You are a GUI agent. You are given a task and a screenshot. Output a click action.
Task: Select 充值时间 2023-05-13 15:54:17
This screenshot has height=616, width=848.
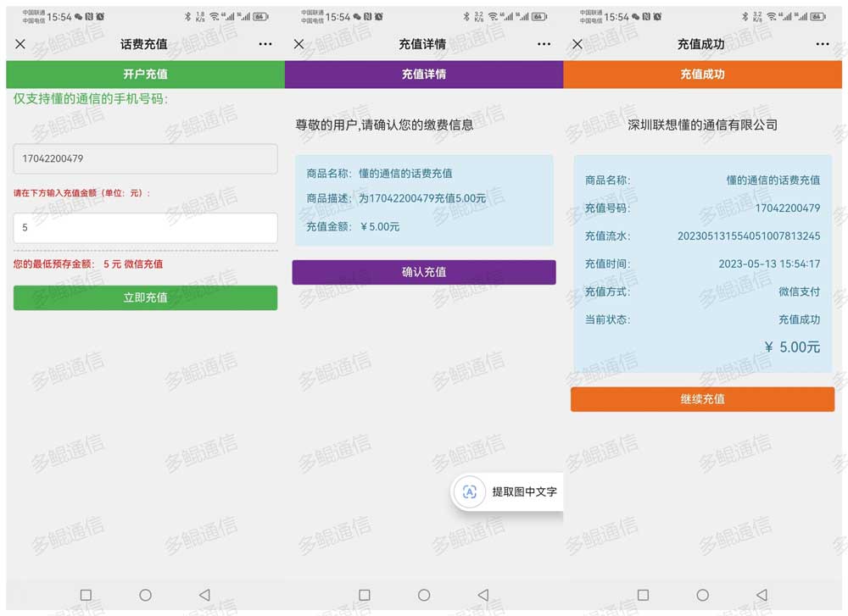point(769,264)
